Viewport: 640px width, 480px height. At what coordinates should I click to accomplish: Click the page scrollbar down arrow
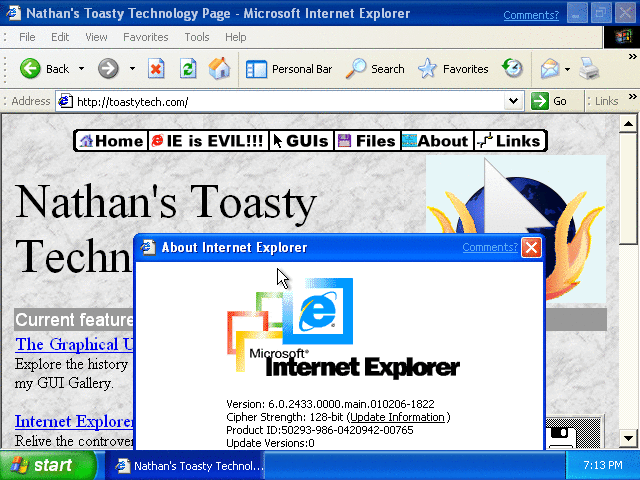click(628, 439)
